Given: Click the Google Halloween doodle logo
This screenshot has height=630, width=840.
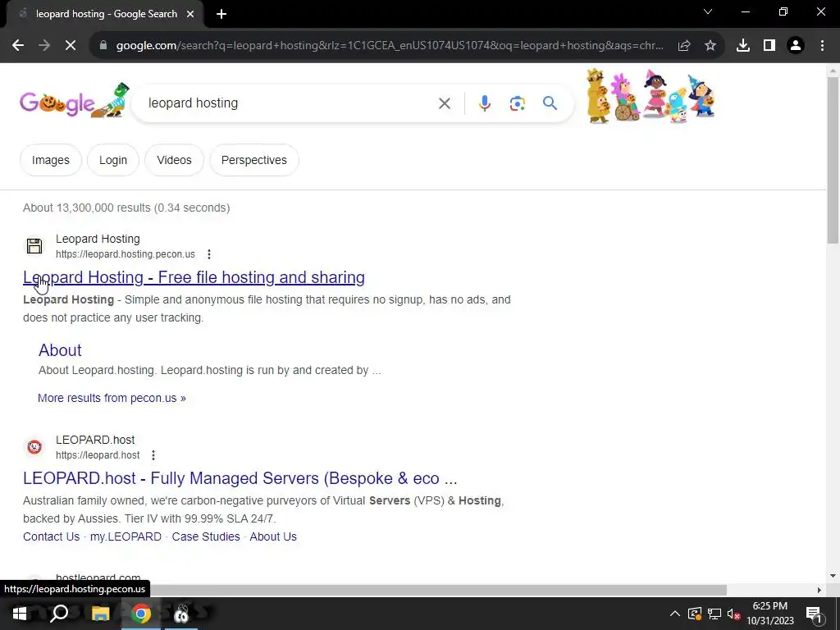Looking at the screenshot, I should point(75,101).
